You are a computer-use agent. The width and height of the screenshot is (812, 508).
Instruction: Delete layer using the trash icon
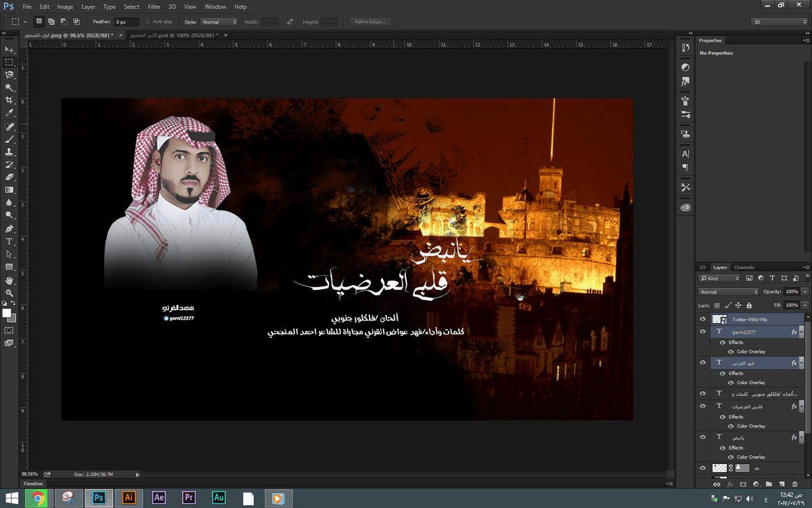tap(795, 484)
